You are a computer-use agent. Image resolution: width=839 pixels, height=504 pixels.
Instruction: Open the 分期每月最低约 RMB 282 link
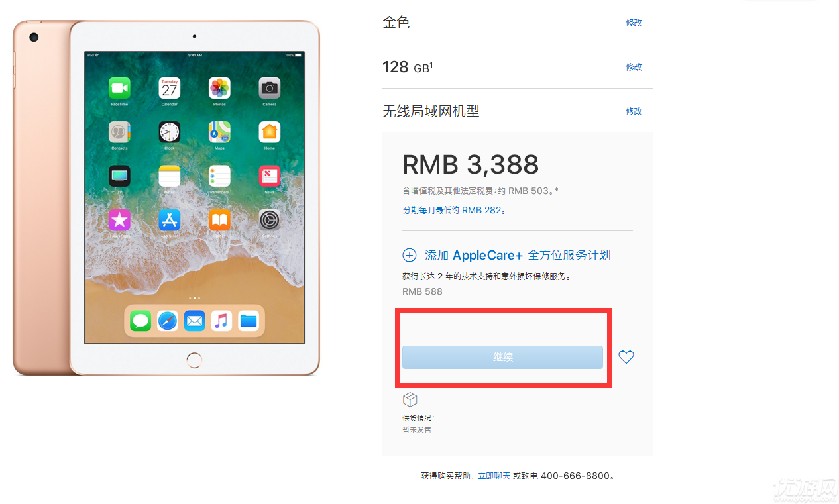pyautogui.click(x=455, y=211)
